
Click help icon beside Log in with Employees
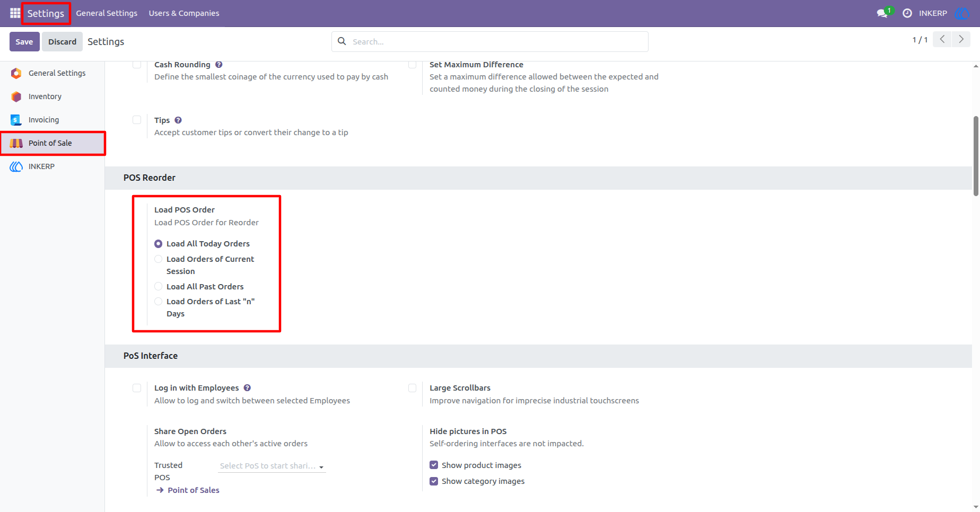point(247,388)
